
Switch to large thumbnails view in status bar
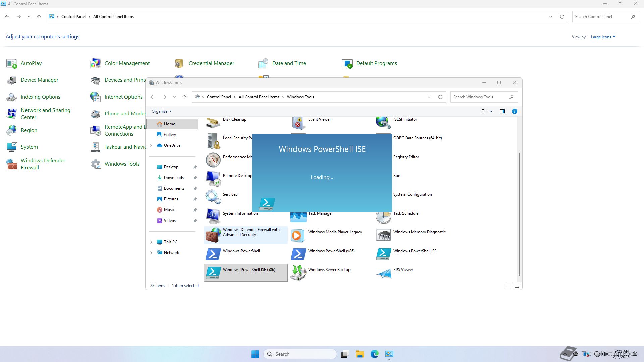pyautogui.click(x=517, y=286)
